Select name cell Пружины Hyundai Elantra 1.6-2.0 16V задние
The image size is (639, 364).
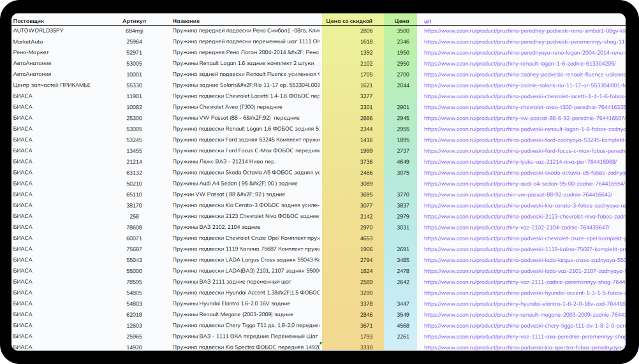coord(231,303)
